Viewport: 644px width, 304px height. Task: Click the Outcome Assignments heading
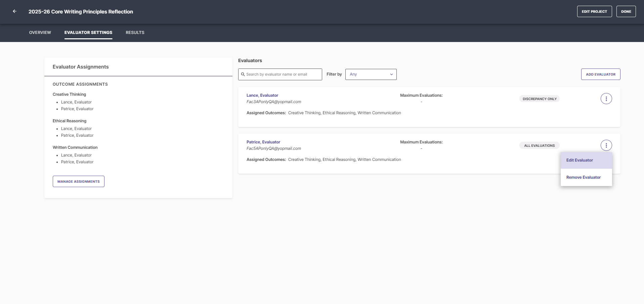point(80,84)
